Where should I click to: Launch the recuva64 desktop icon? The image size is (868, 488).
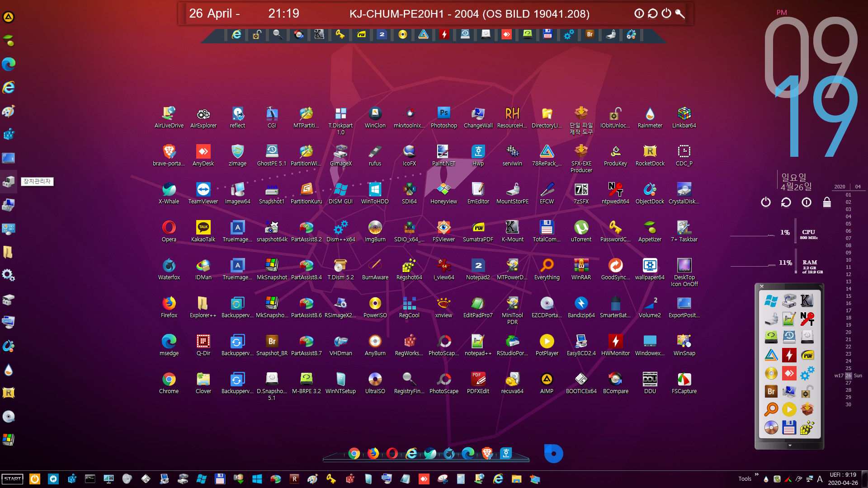[x=512, y=384]
